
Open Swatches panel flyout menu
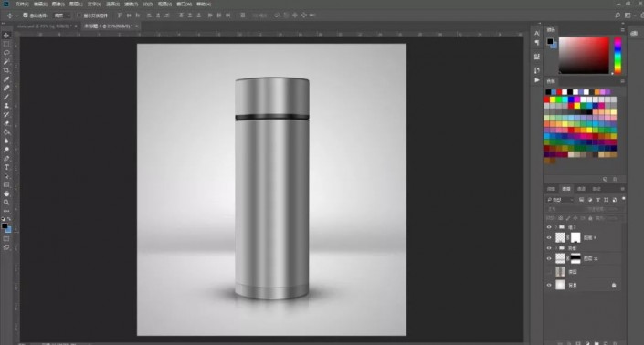[623, 81]
